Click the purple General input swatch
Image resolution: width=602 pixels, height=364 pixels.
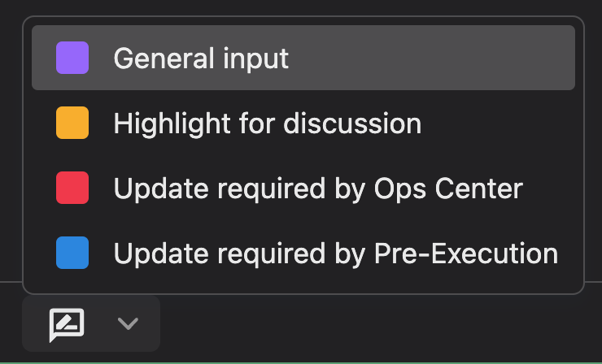point(72,58)
